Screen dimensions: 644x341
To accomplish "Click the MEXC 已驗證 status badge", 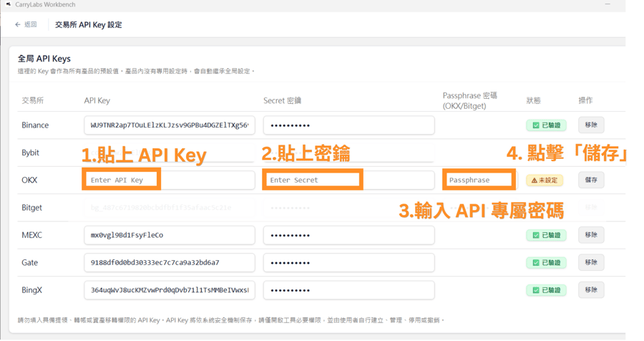I will 546,235.
